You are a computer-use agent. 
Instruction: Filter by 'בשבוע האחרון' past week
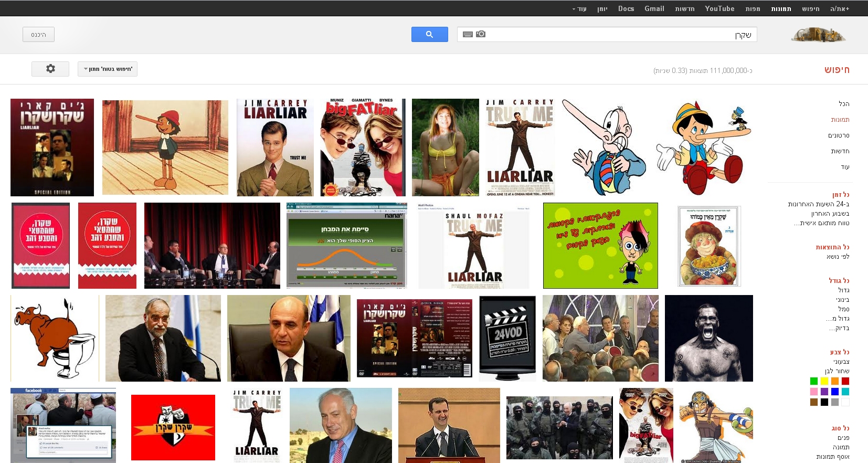pyautogui.click(x=830, y=214)
